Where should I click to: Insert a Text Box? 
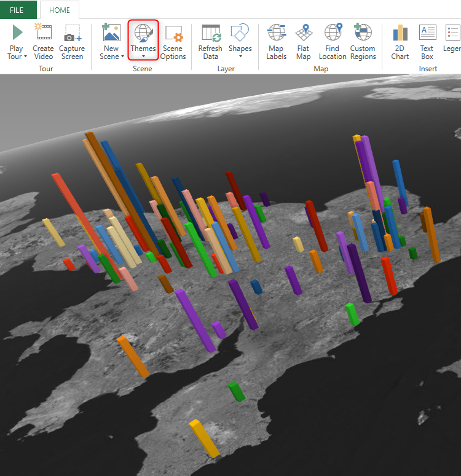coord(427,33)
